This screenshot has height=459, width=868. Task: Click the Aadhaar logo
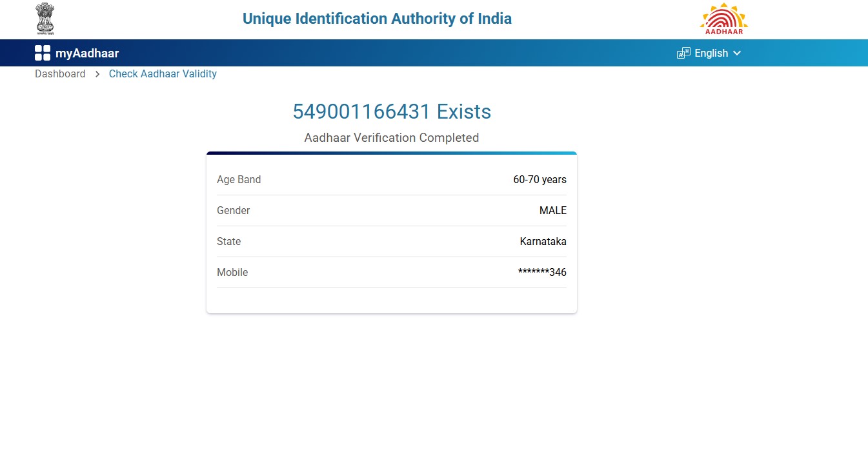pyautogui.click(x=723, y=19)
